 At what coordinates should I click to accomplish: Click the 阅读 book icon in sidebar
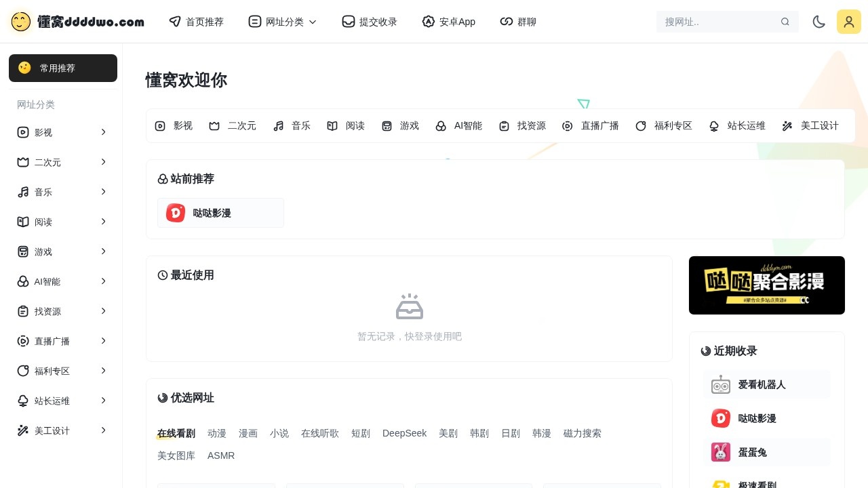pos(23,222)
